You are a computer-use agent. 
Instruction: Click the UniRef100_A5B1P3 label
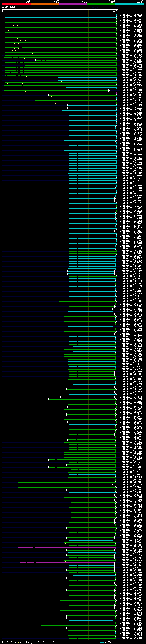pos(131,30)
